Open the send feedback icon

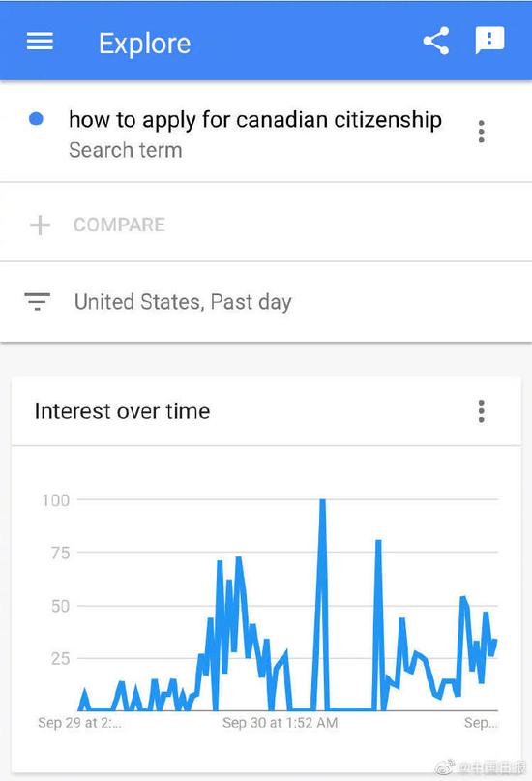[489, 41]
